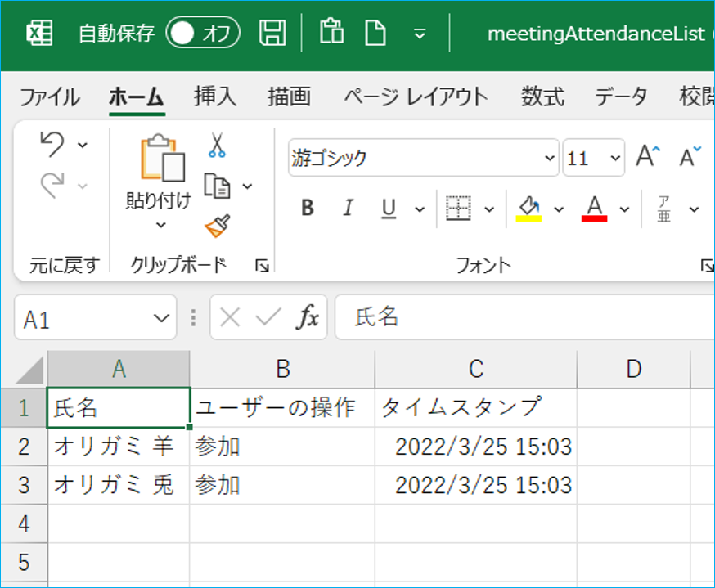Select column D header
The image size is (715, 588).
[x=633, y=369]
